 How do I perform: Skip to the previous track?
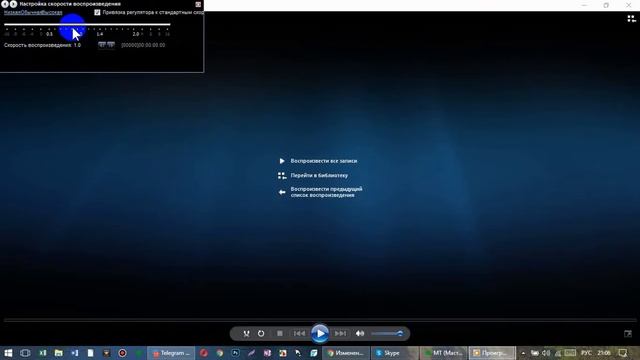tap(299, 333)
